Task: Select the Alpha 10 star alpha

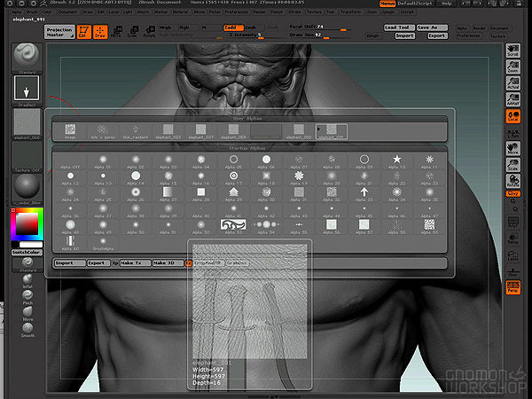Action: click(395, 159)
